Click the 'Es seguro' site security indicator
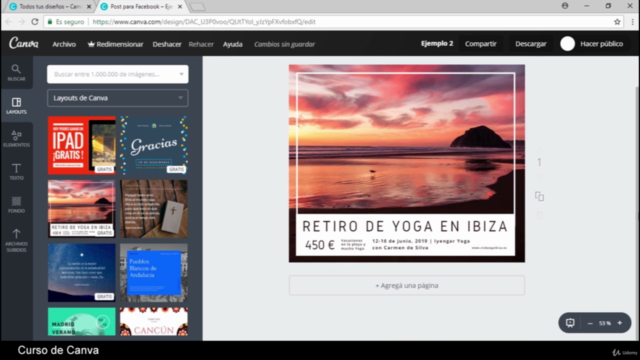 (x=66, y=22)
